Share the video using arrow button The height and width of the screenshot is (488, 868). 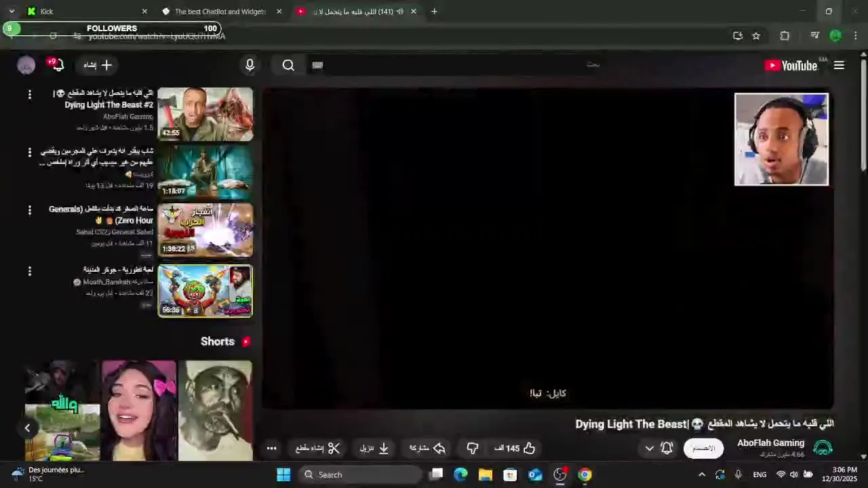pyautogui.click(x=427, y=448)
